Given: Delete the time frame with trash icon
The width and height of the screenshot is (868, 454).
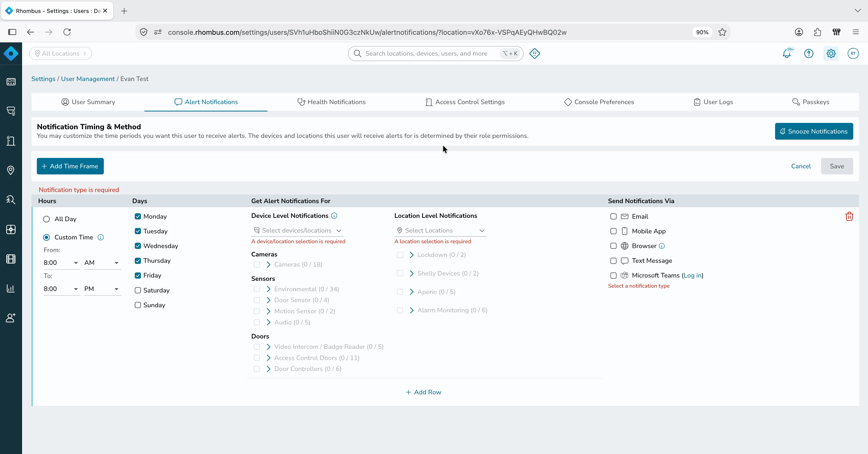Looking at the screenshot, I should 849,216.
